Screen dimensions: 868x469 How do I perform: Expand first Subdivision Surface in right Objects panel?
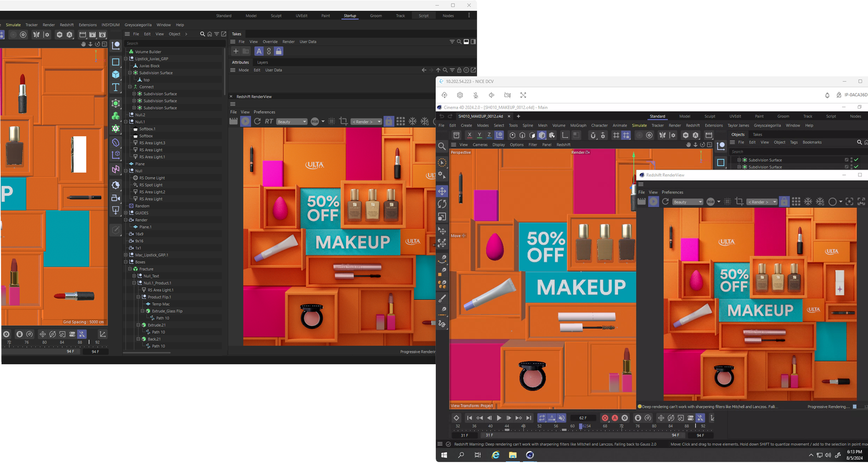[739, 160]
